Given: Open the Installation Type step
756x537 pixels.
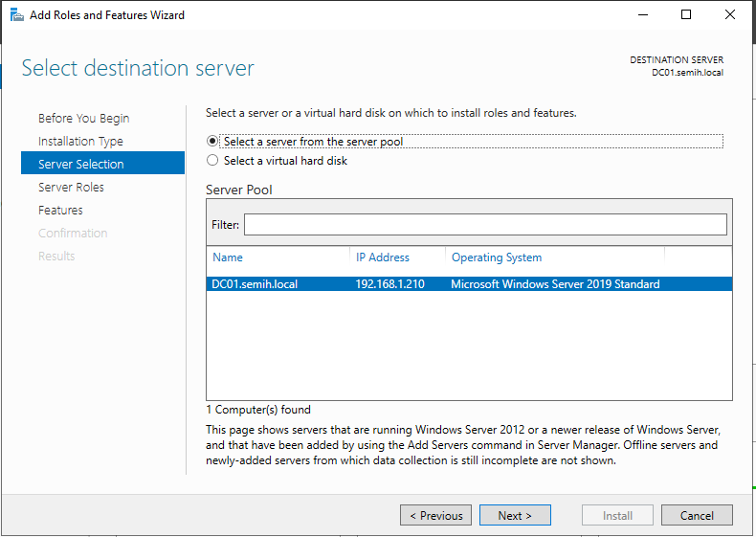Looking at the screenshot, I should (x=80, y=142).
